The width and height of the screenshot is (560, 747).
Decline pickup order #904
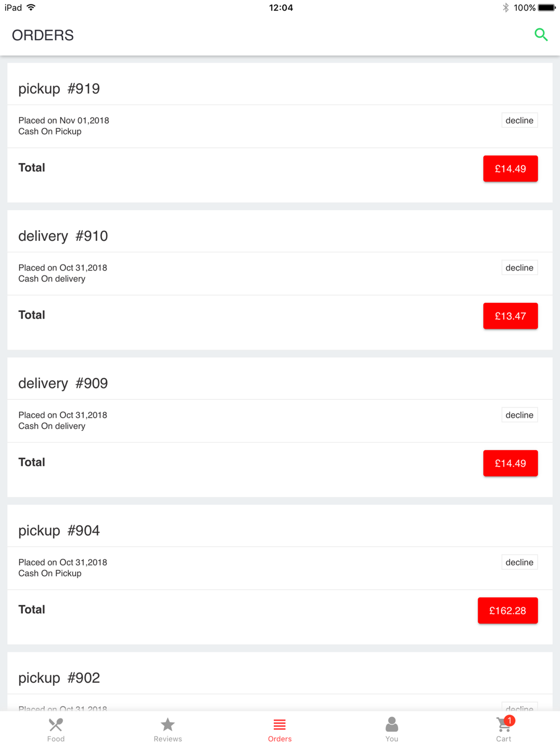click(x=519, y=562)
